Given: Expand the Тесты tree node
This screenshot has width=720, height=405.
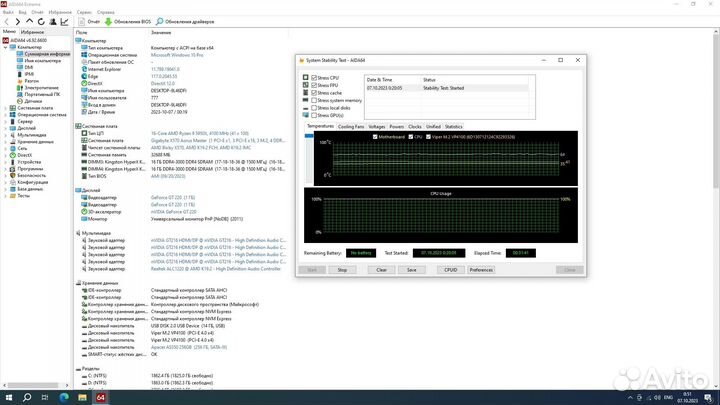Looking at the screenshot, I should [6, 196].
